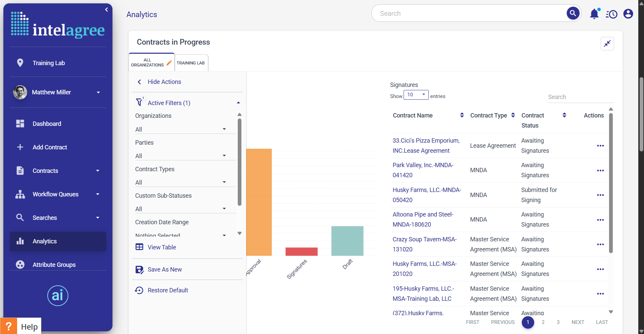Open the AI assistant circle icon
This screenshot has height=334, width=644.
click(58, 295)
